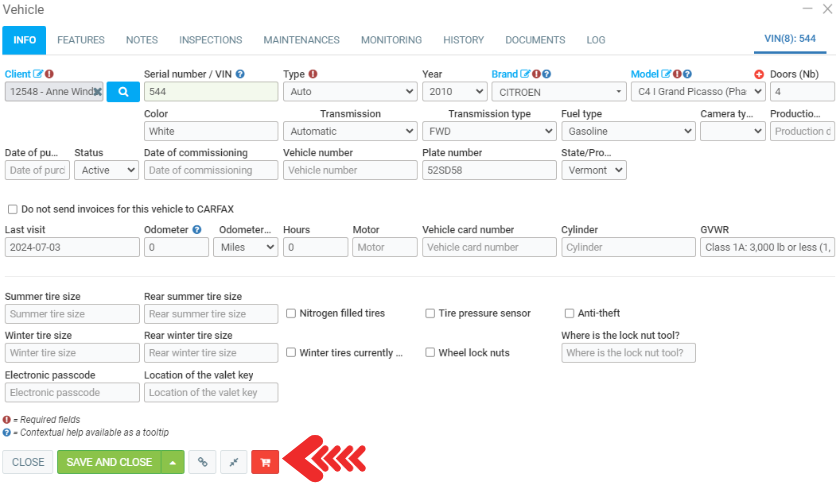Enable the Nitrogen filled tires checkbox
Viewport: 836px width, 484px height.
(291, 313)
